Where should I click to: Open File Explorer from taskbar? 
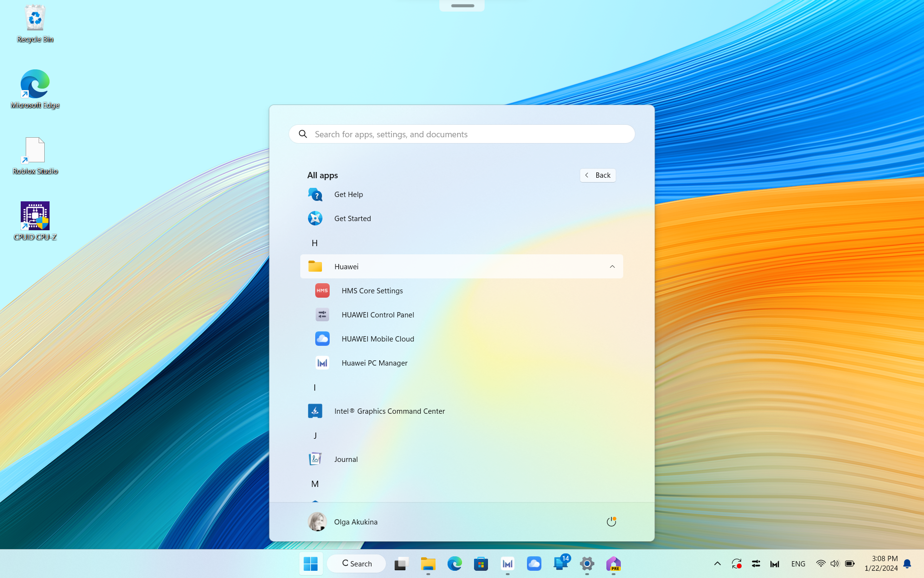click(x=428, y=564)
